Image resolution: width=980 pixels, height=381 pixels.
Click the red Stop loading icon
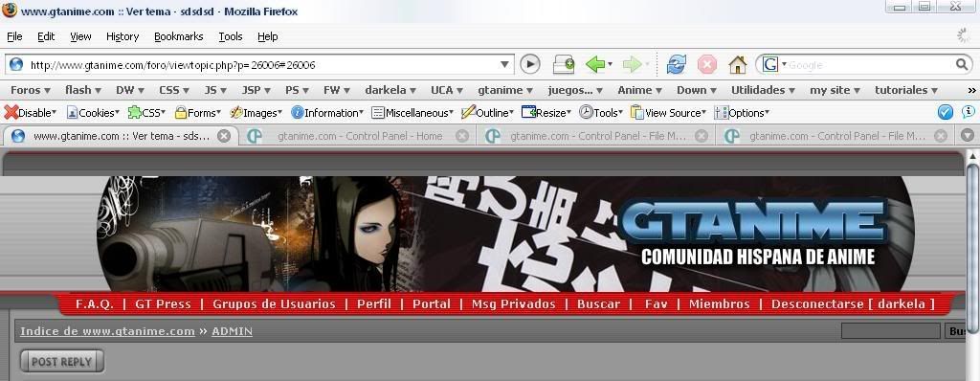pos(707,64)
